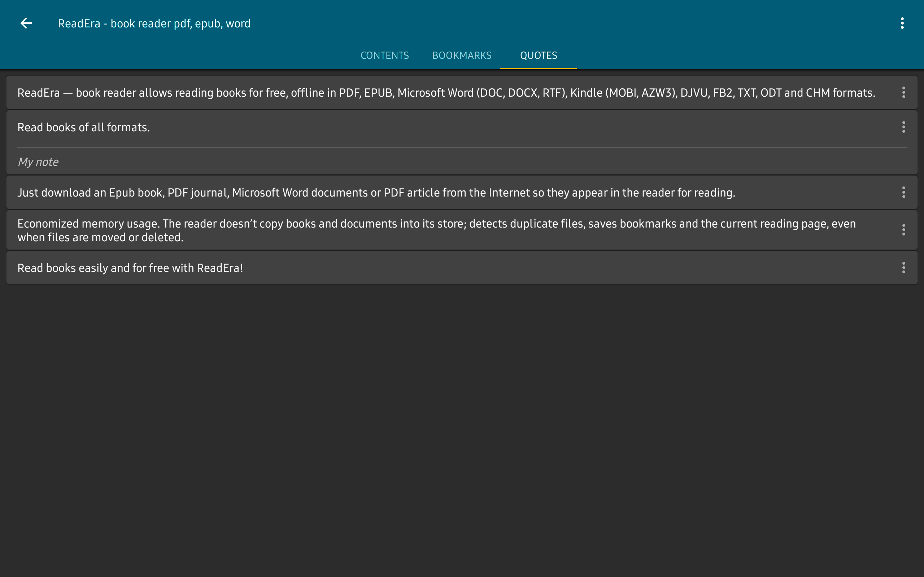Click the book title 'ReadEra - book reader pdf, epub, word'
Image resolution: width=924 pixels, height=577 pixels.
(x=154, y=23)
